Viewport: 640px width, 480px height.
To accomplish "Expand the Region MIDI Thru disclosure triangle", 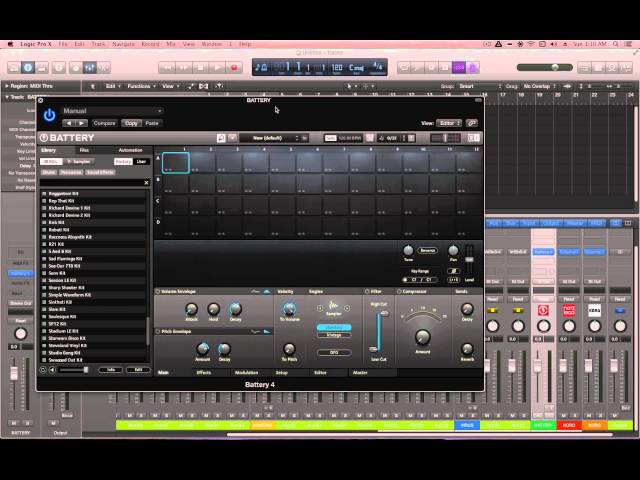I will pos(7,86).
